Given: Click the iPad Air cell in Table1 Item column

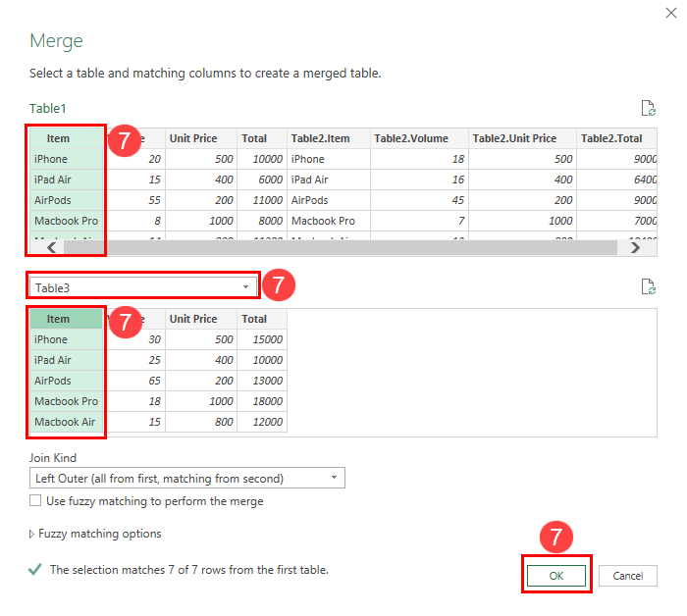Looking at the screenshot, I should point(66,180).
